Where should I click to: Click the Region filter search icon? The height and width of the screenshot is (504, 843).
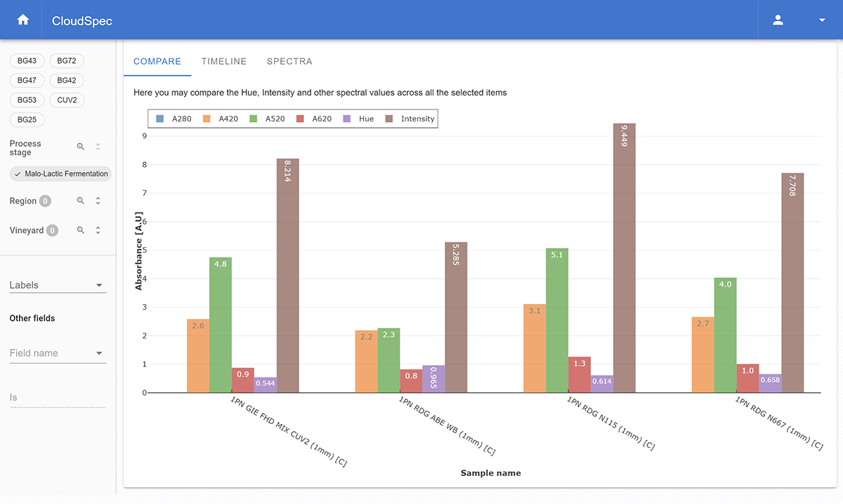[x=81, y=201]
